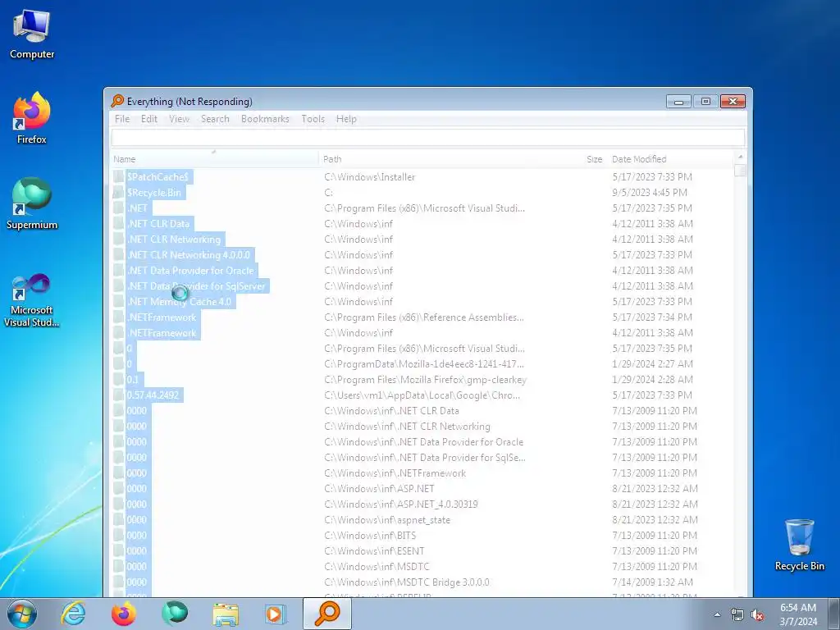Open Firefox from the taskbar

point(124,614)
